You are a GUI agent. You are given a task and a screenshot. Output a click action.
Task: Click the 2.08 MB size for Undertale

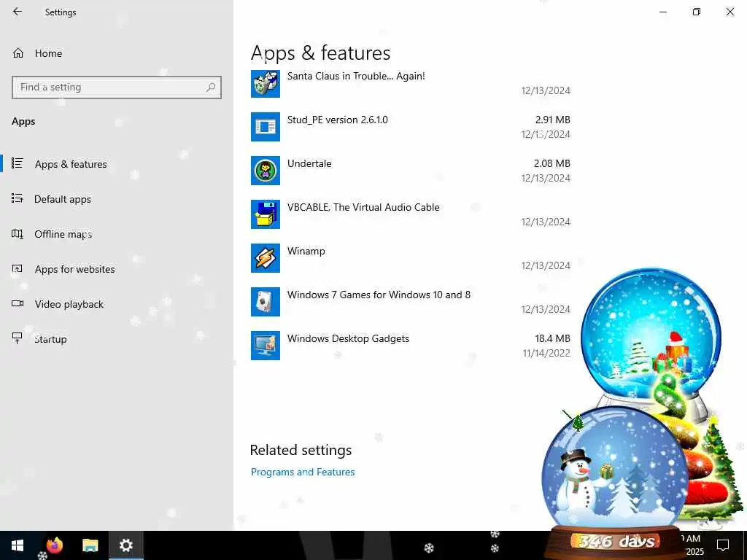coord(551,163)
